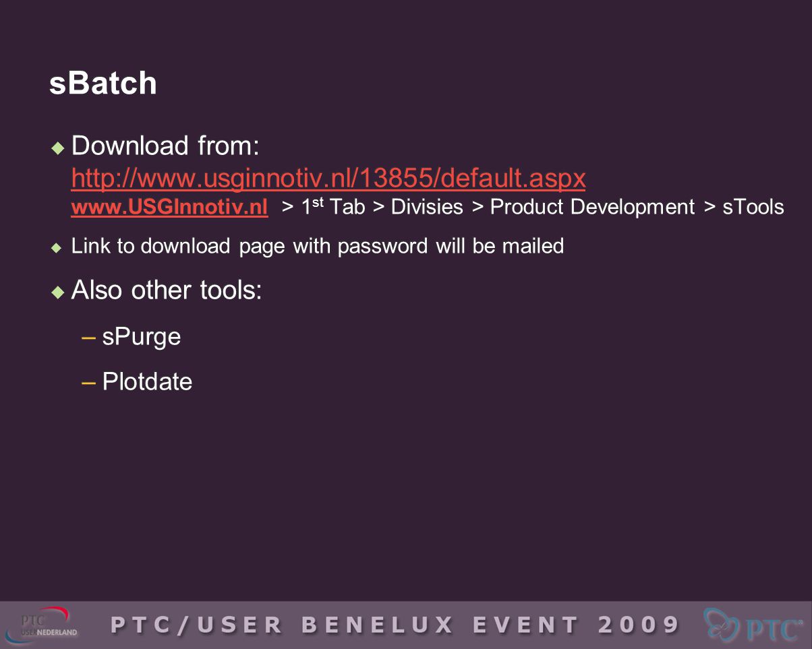Click the Download from bullet diamond
Screen dimensions: 812x649
[58, 146]
